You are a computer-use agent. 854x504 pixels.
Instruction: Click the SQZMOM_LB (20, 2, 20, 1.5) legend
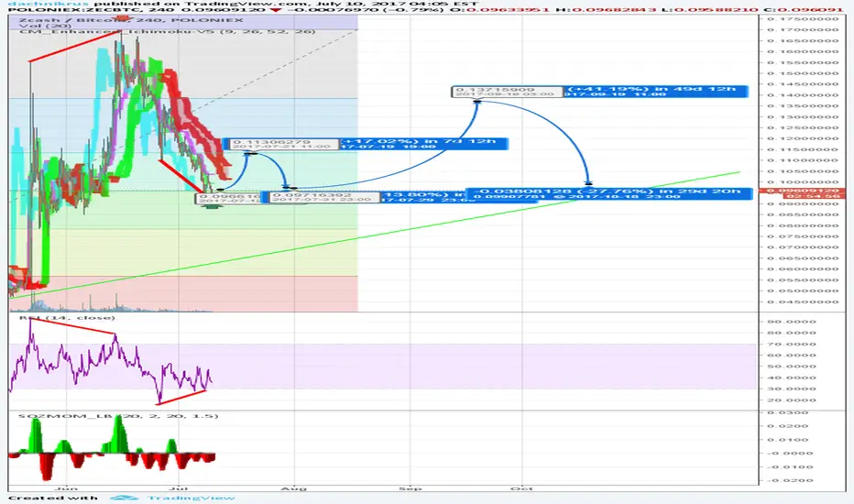[118, 416]
